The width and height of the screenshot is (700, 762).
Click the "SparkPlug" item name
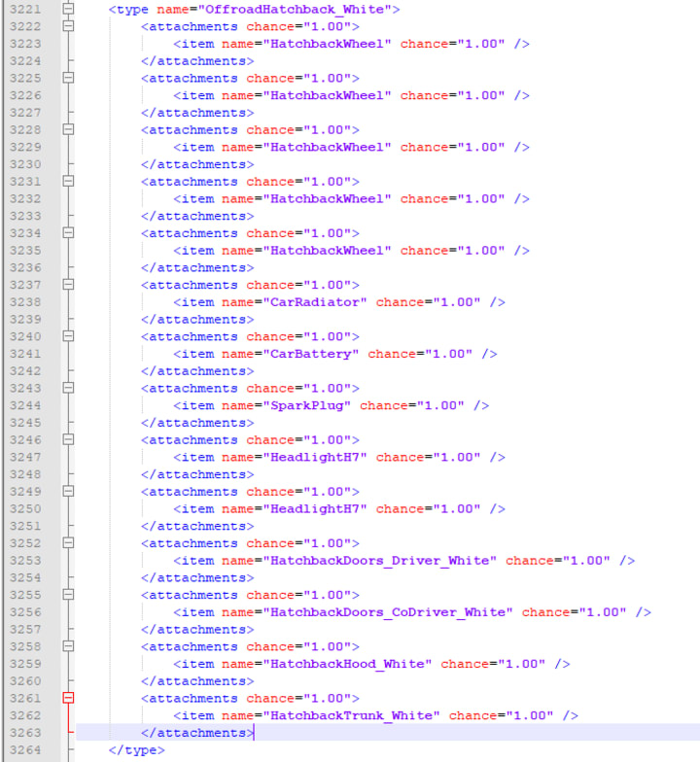(307, 405)
